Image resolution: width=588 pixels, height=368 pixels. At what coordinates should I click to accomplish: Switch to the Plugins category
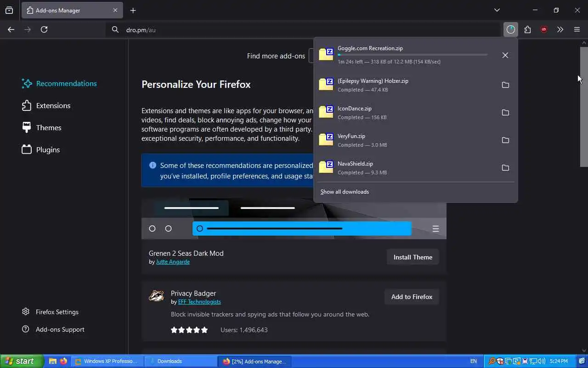[x=41, y=149]
